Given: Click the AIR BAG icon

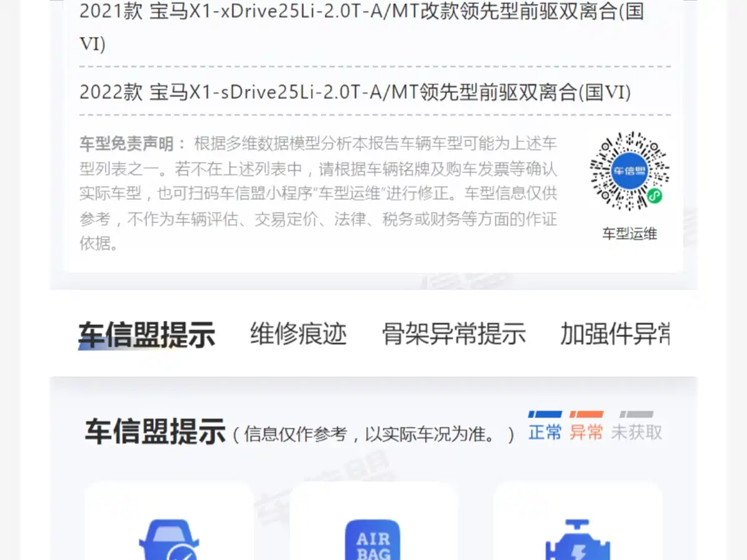Looking at the screenshot, I should (373, 539).
